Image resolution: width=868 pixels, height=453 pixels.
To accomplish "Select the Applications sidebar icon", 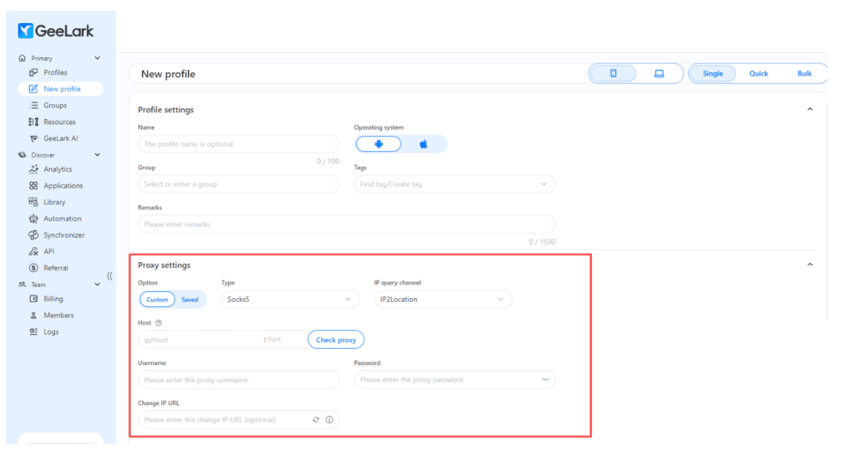I will pos(51,186).
